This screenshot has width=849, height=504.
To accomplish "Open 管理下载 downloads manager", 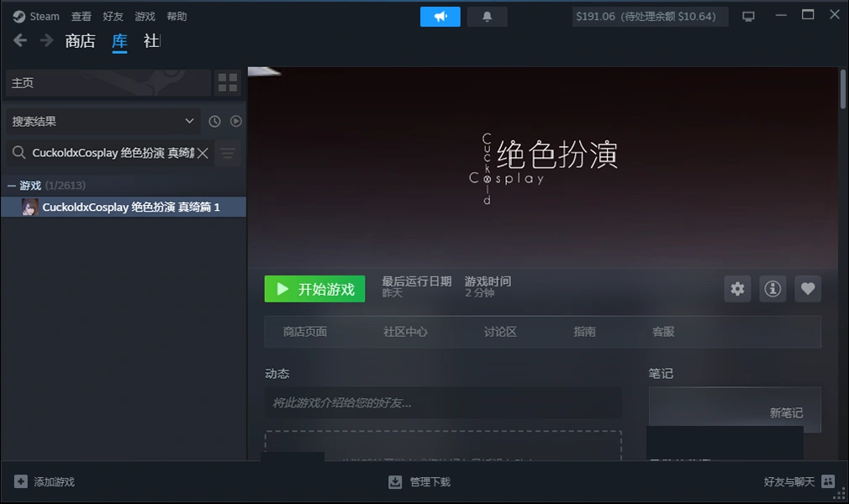I will click(430, 482).
